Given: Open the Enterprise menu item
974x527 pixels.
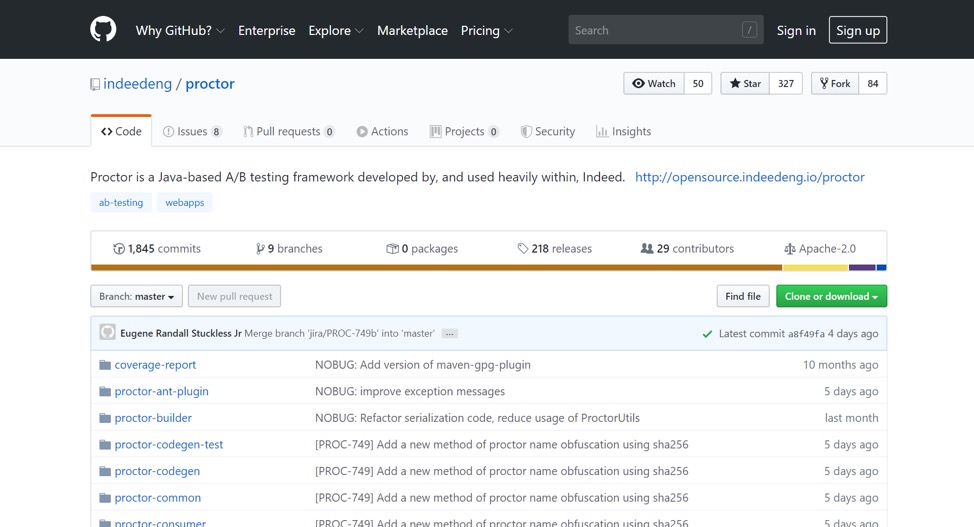Looking at the screenshot, I should tap(266, 30).
